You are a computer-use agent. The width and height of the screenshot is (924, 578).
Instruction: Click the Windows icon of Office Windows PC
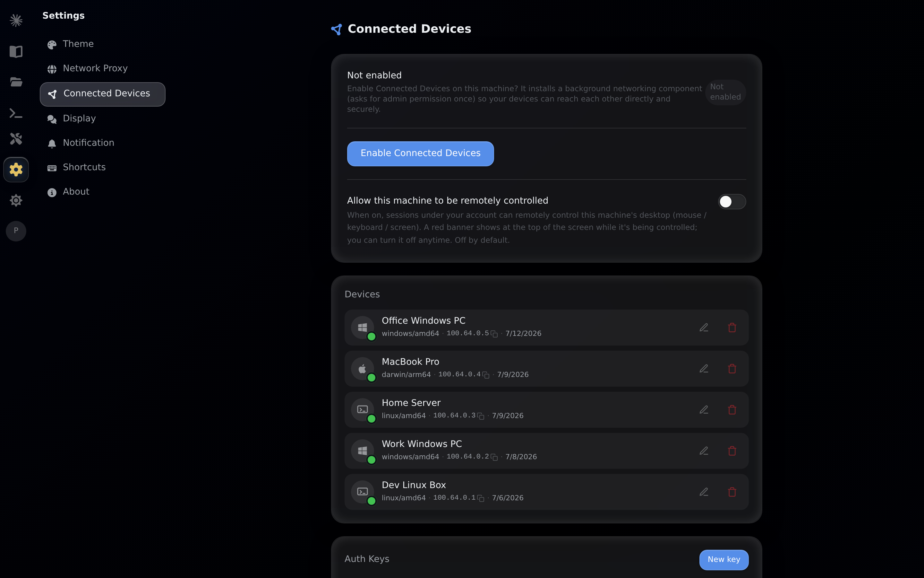[x=362, y=328]
